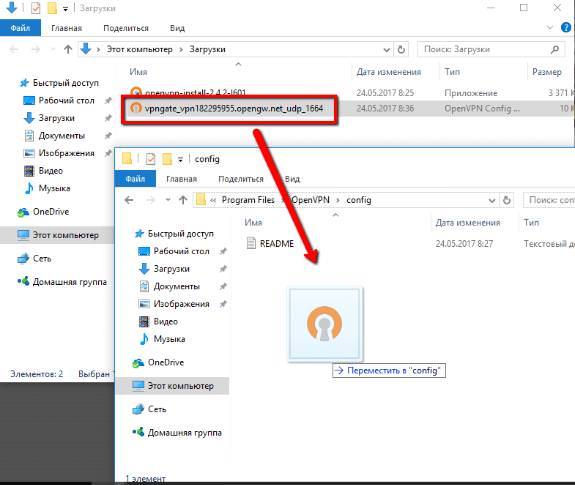Open the Файл tab in Загрузки window
The width and height of the screenshot is (575, 485).
[20, 28]
